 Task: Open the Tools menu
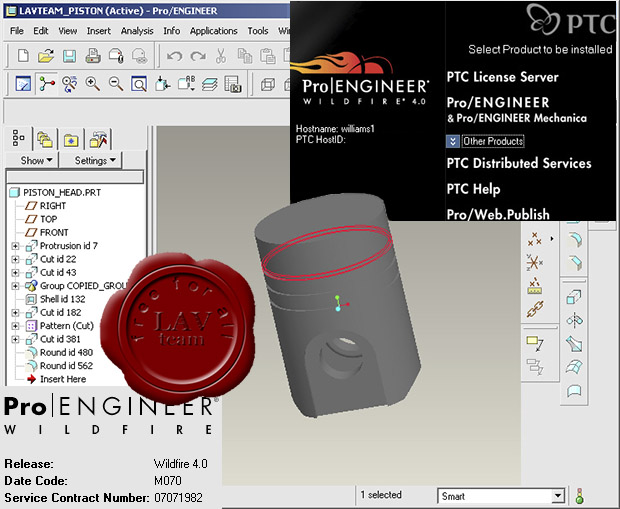[258, 31]
